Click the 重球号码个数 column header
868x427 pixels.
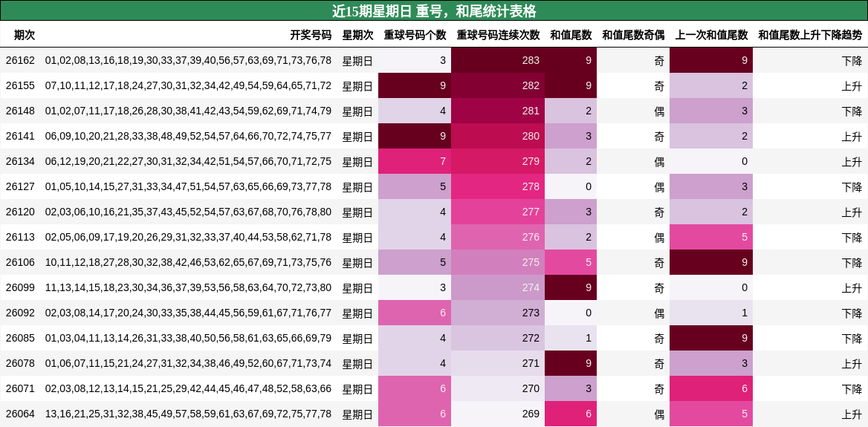pos(415,35)
